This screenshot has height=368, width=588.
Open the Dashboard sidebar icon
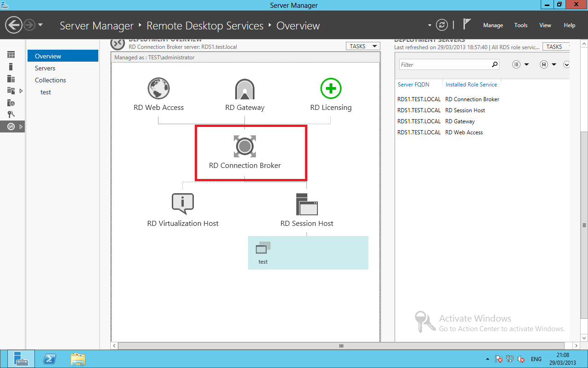point(11,55)
